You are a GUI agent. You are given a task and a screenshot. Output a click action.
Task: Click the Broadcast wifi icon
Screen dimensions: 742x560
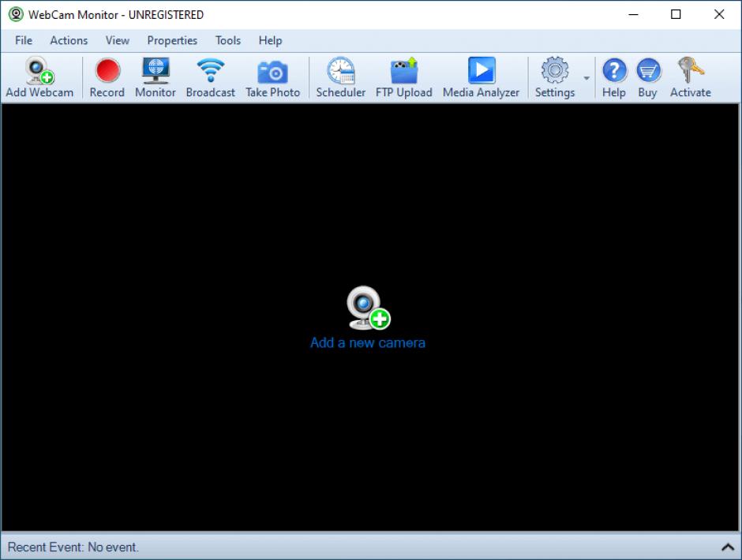211,70
